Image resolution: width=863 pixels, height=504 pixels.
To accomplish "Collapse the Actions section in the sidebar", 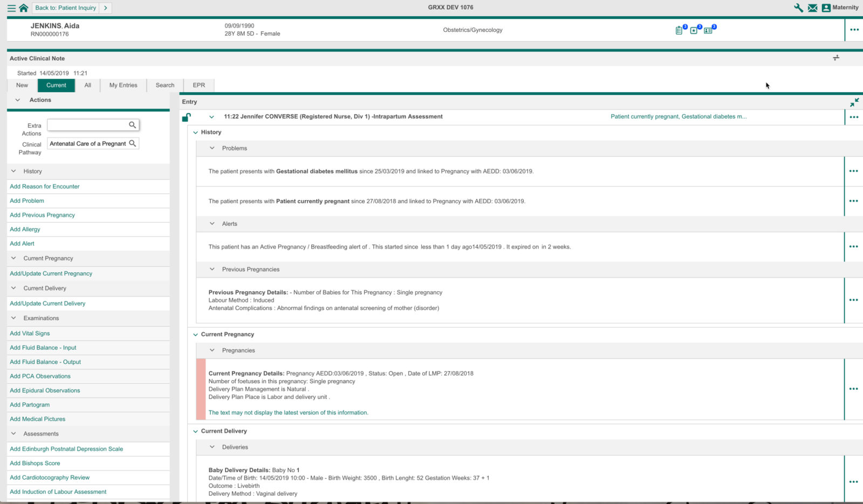I will tap(18, 100).
